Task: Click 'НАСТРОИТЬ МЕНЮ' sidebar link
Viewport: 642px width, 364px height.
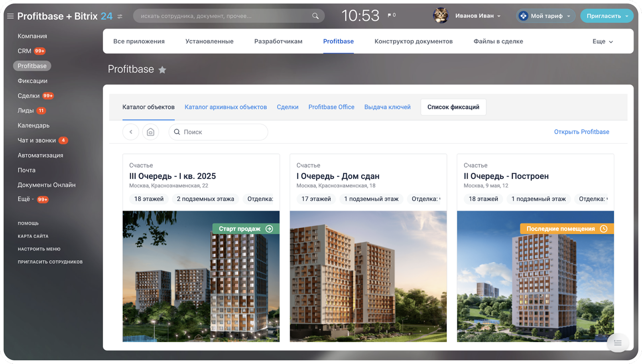Action: 39,249
